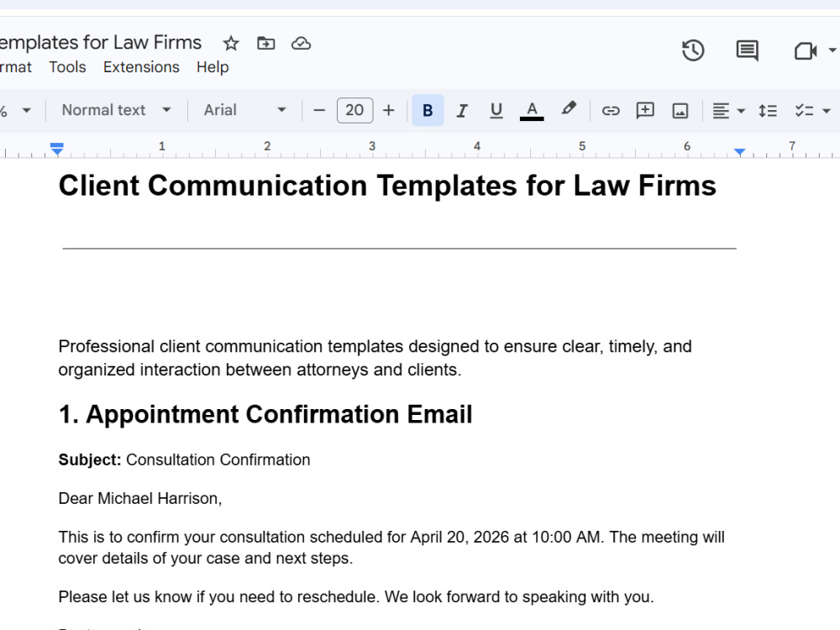
Task: Open the Help menu
Action: (213, 67)
